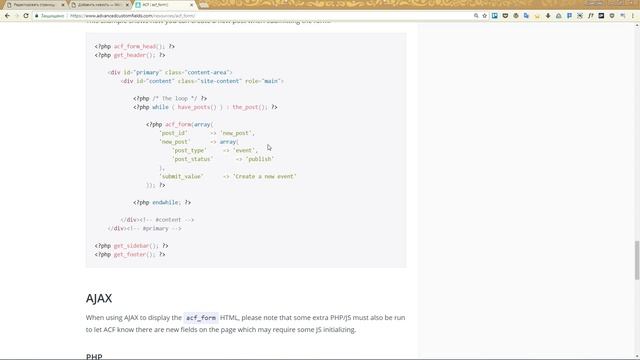Click the AJAX heading
This screenshot has width=640, height=360.
(99, 298)
